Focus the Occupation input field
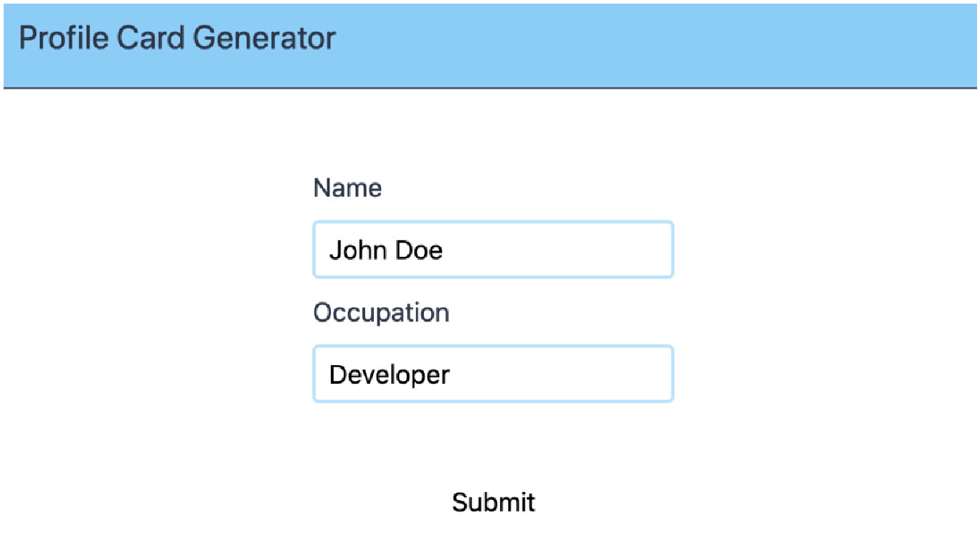 pyautogui.click(x=493, y=374)
